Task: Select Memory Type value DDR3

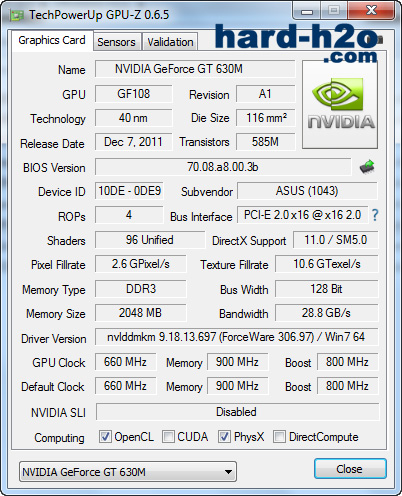Action: pyautogui.click(x=141, y=289)
